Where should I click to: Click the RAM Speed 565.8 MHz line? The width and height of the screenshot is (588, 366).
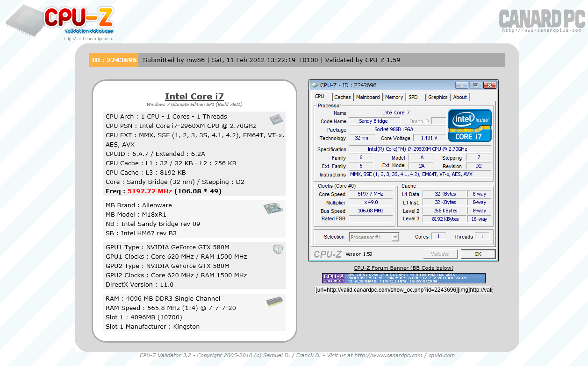click(x=171, y=308)
